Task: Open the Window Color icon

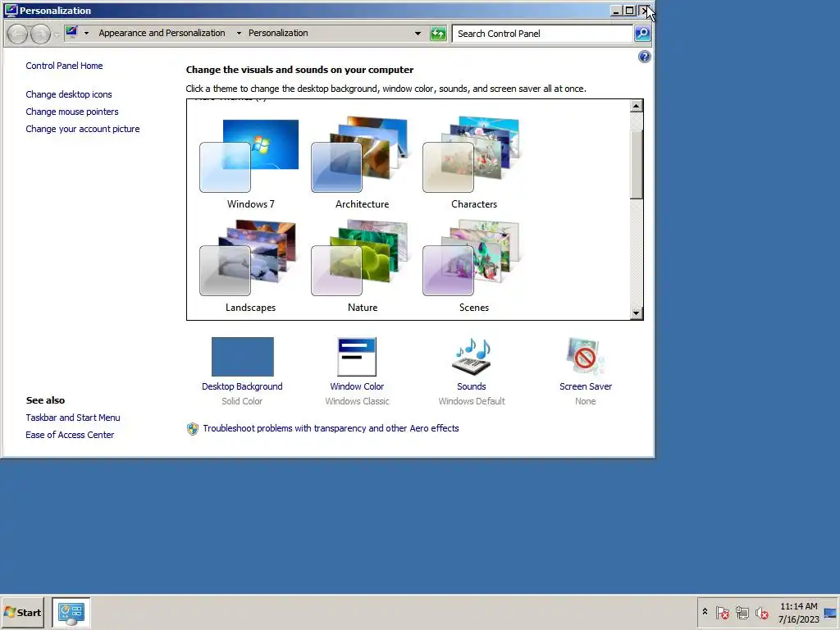Action: [357, 357]
